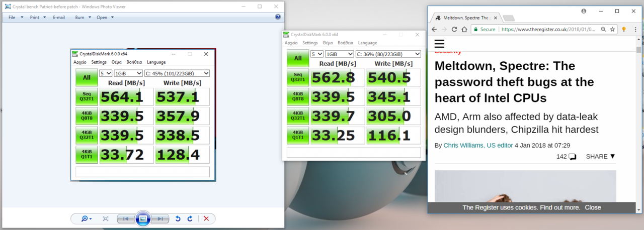Open the Burn dropdown in Photo Viewer

[x=83, y=17]
